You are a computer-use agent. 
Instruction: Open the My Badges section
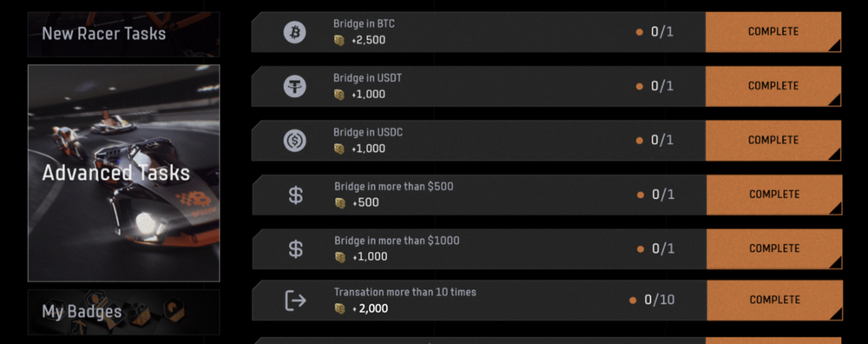123,312
